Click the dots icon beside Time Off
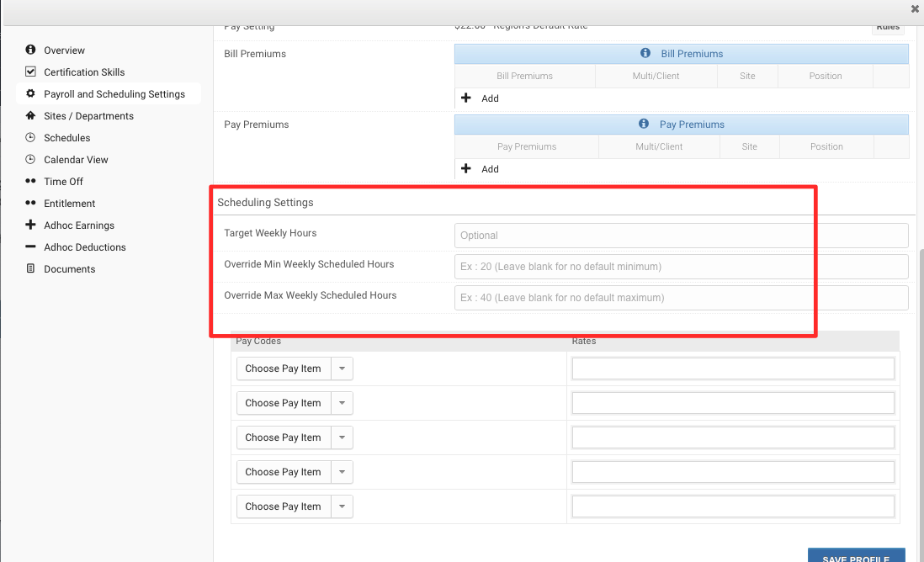Viewport: 924px width, 562px height. [30, 181]
